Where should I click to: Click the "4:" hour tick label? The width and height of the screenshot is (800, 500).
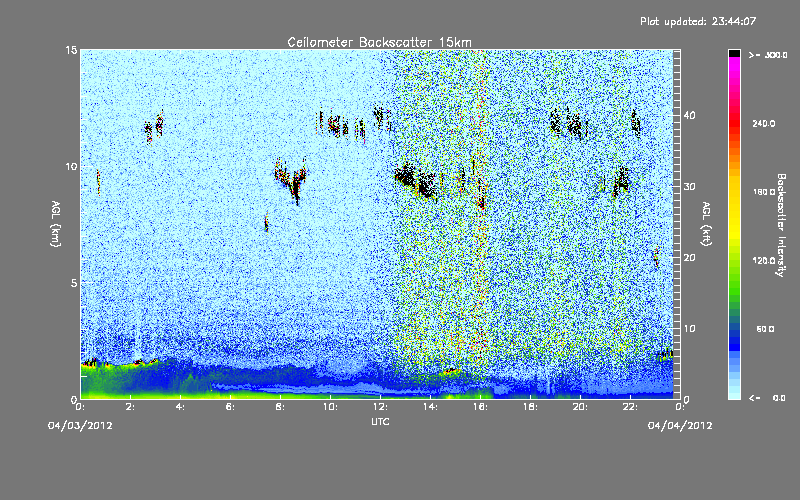coord(181,407)
